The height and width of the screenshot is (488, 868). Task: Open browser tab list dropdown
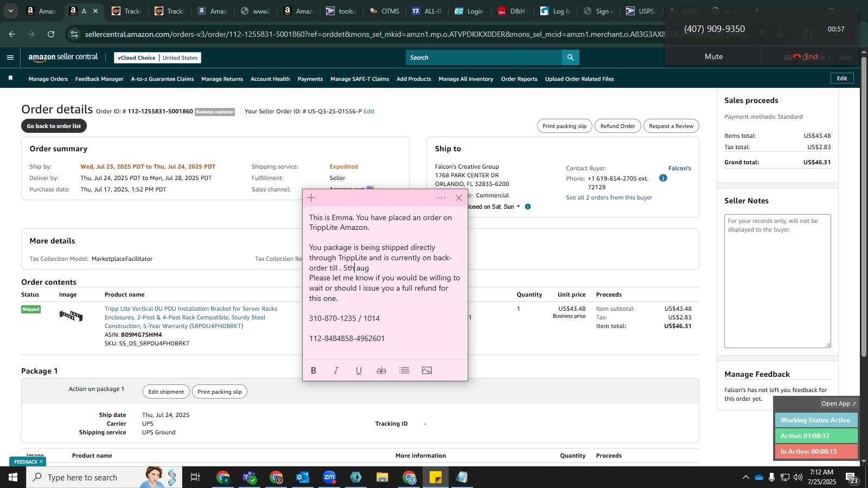click(x=10, y=11)
